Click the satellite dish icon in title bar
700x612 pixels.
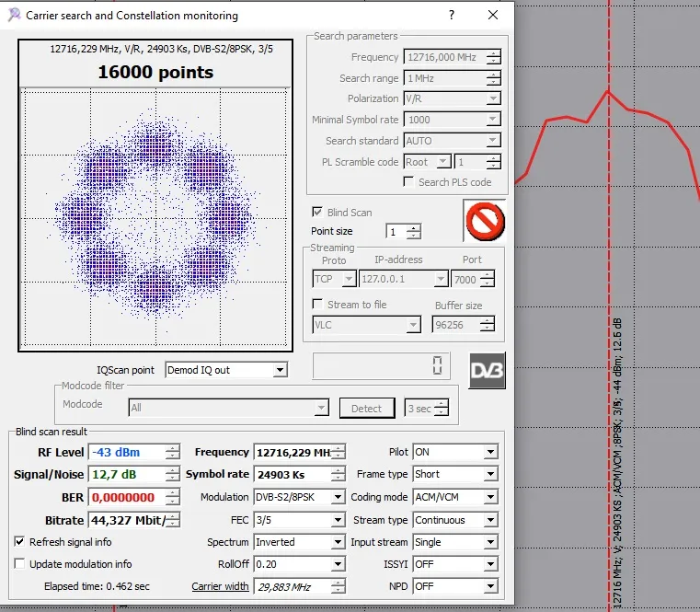point(14,15)
